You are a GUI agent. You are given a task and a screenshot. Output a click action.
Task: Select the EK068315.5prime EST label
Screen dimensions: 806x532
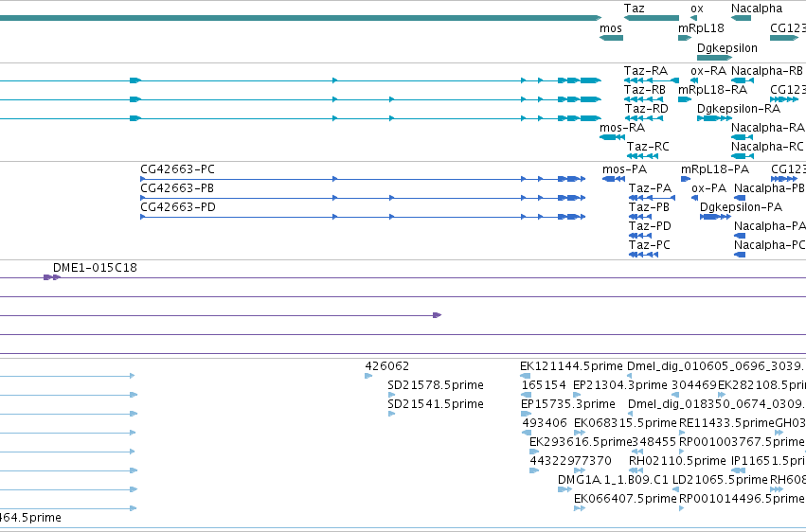(625, 424)
